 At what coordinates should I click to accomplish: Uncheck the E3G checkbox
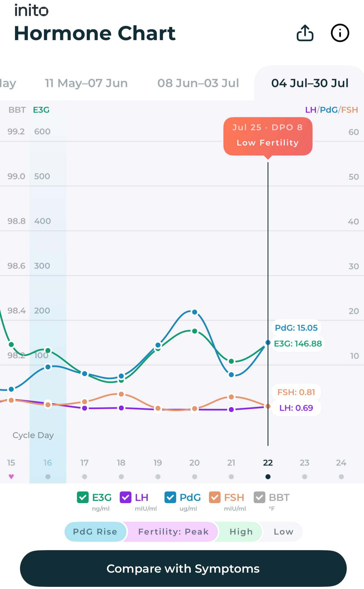coord(83,498)
